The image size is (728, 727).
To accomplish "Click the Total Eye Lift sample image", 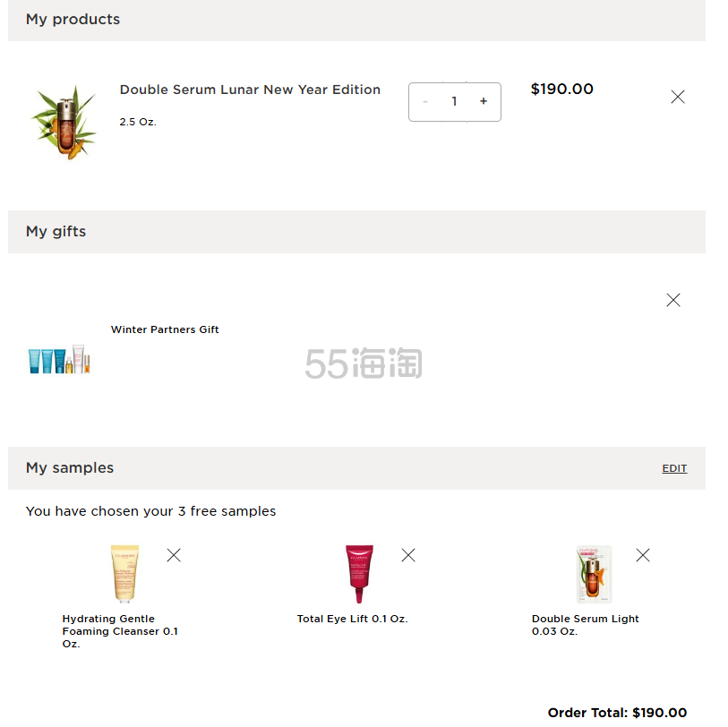I will (359, 574).
